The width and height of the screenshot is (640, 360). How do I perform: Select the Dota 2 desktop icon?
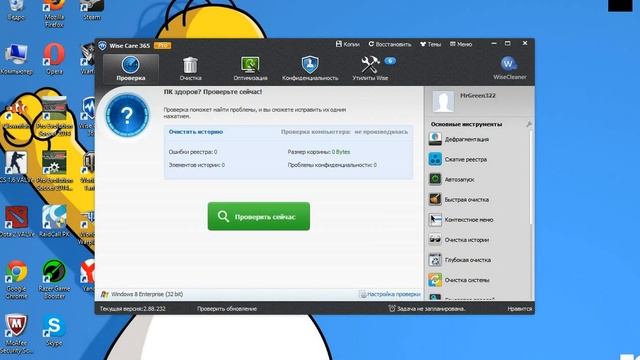[x=16, y=222]
